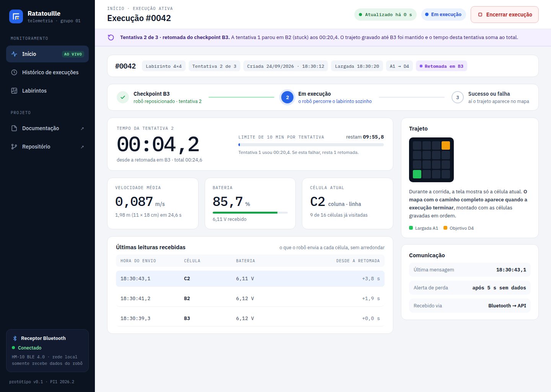Click the Largada 18:30:20 tag
551x392 pixels.
[357, 66]
